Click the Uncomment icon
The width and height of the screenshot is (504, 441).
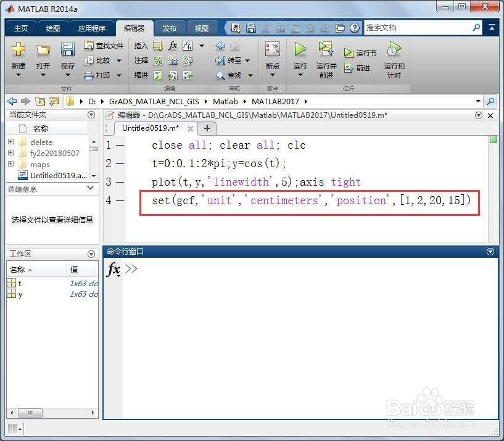point(173,60)
